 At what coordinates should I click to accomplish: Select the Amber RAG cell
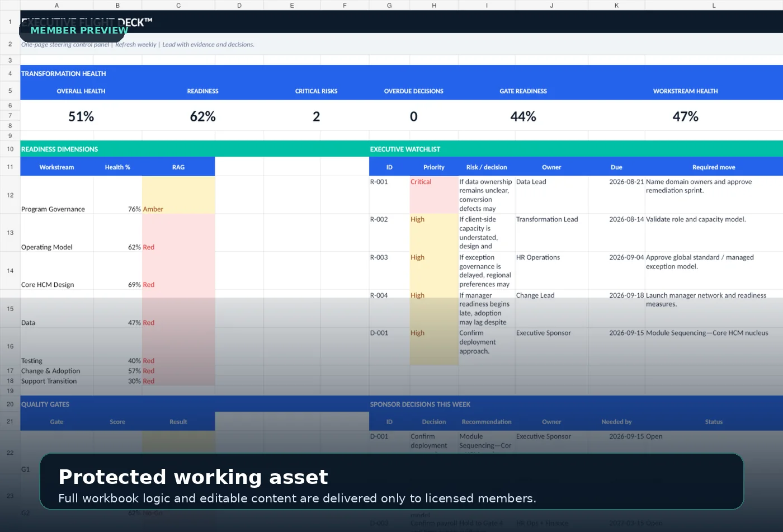178,195
